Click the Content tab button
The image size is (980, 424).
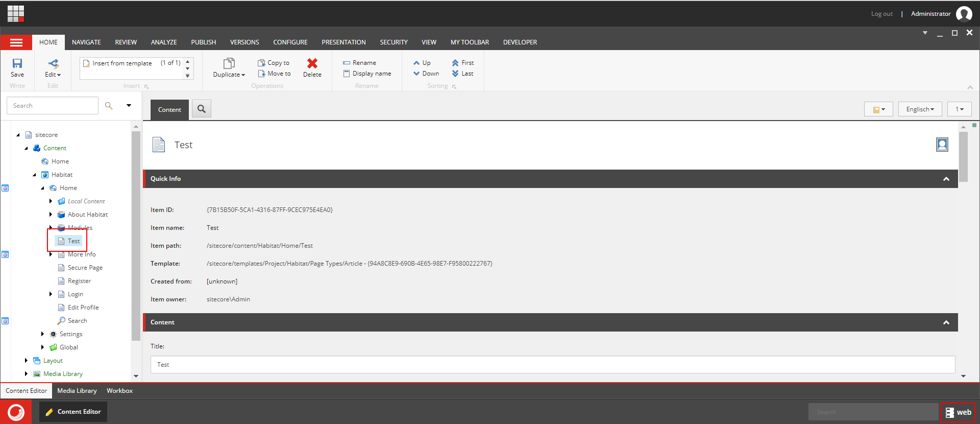169,110
